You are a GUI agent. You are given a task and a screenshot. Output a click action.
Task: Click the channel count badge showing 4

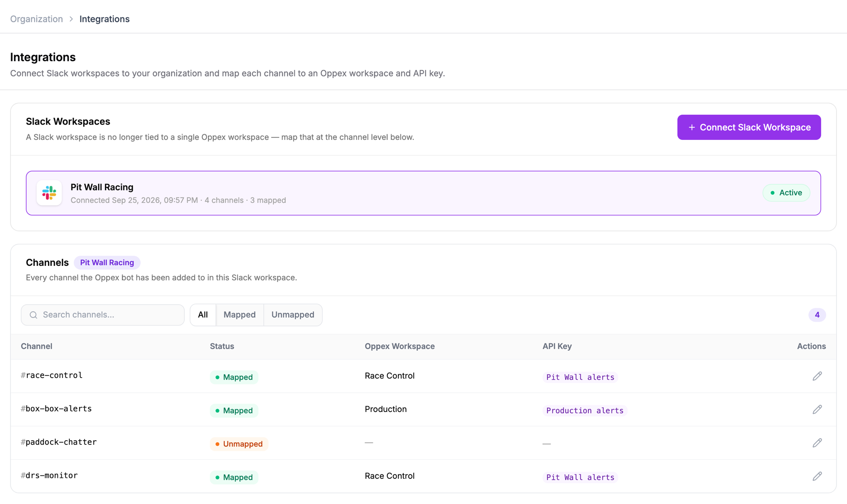(x=817, y=315)
